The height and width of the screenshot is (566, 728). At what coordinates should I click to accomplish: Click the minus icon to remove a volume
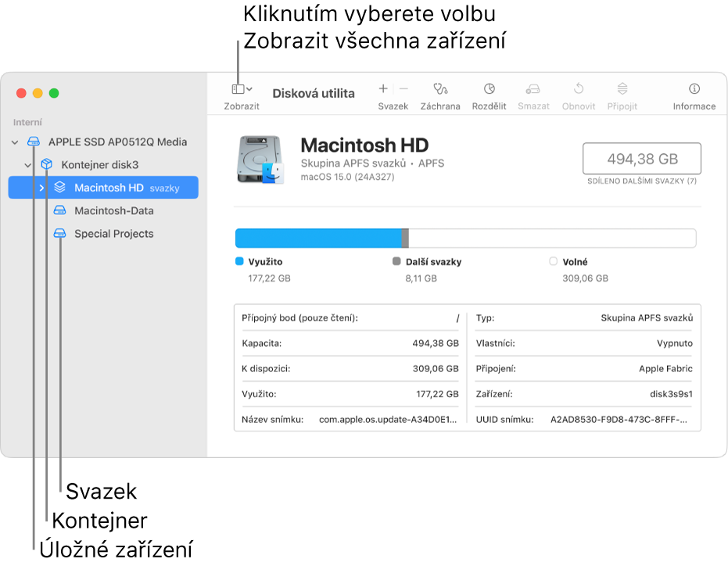(403, 88)
